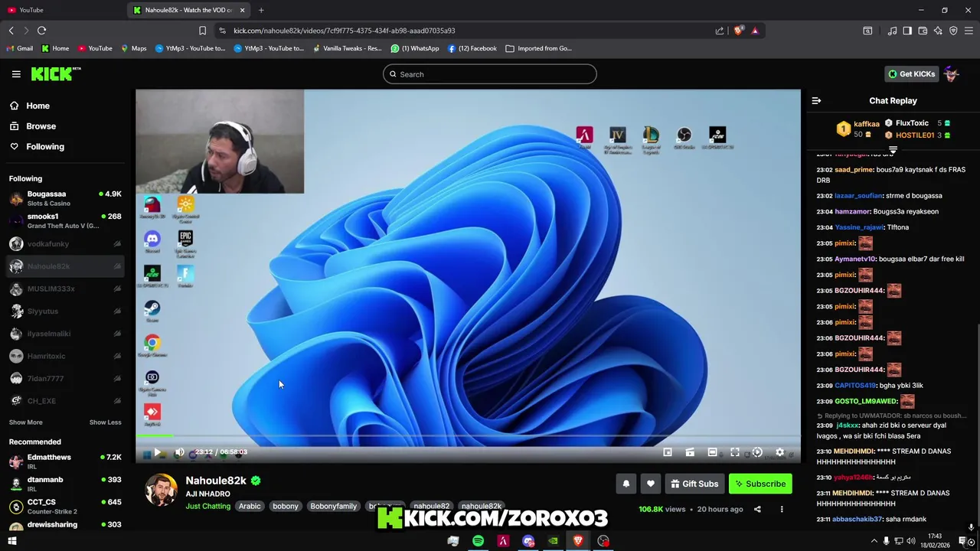Open Gmail bookmark
The image size is (980, 551).
[x=20, y=48]
